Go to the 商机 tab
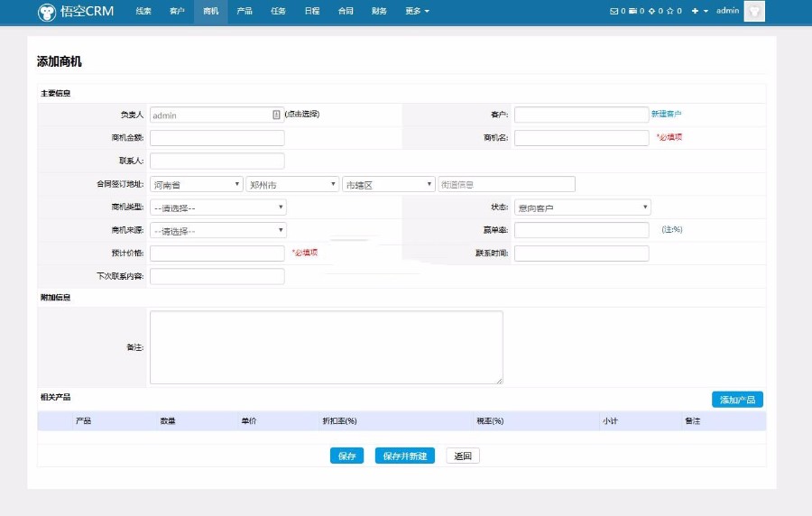The image size is (812, 516). (211, 11)
